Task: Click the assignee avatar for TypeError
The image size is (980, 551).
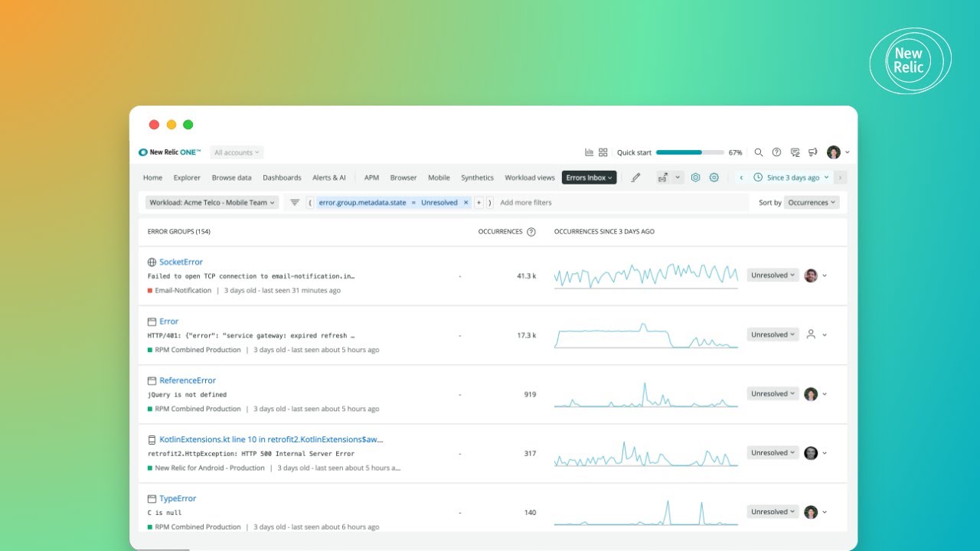Action: click(811, 512)
